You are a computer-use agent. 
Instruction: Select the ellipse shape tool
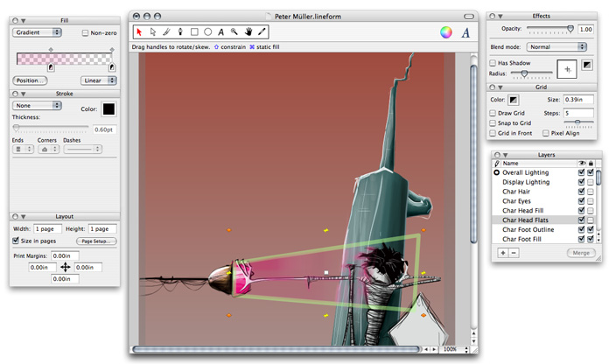point(208,31)
